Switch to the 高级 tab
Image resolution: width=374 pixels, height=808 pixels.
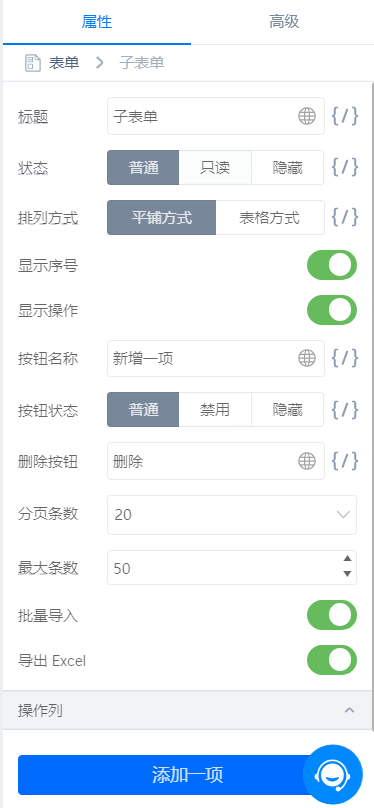click(284, 22)
